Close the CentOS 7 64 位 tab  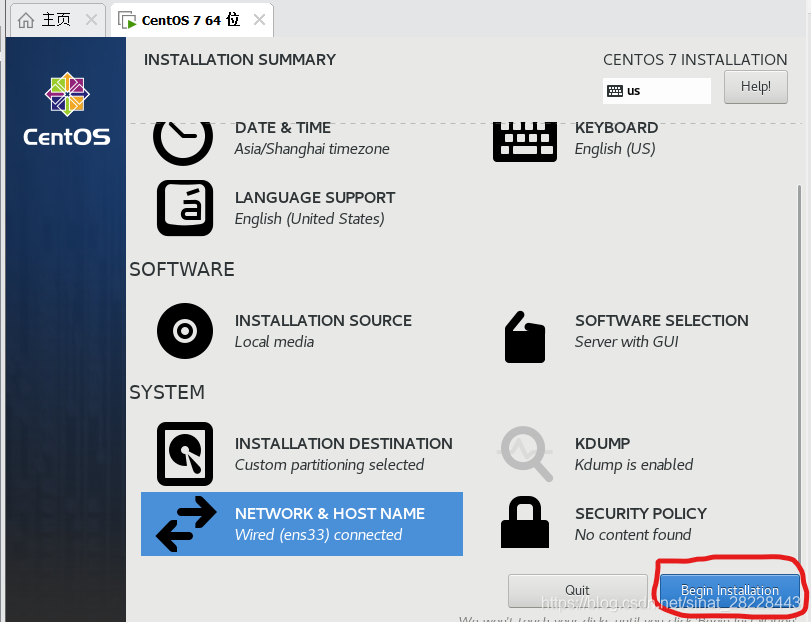(x=260, y=20)
